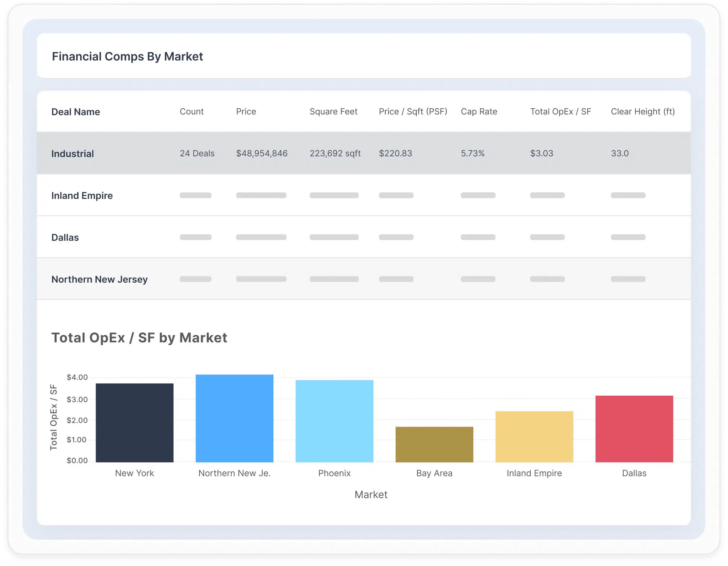This screenshot has height=566, width=728.
Task: Expand the Dallas market row
Action: tap(65, 237)
